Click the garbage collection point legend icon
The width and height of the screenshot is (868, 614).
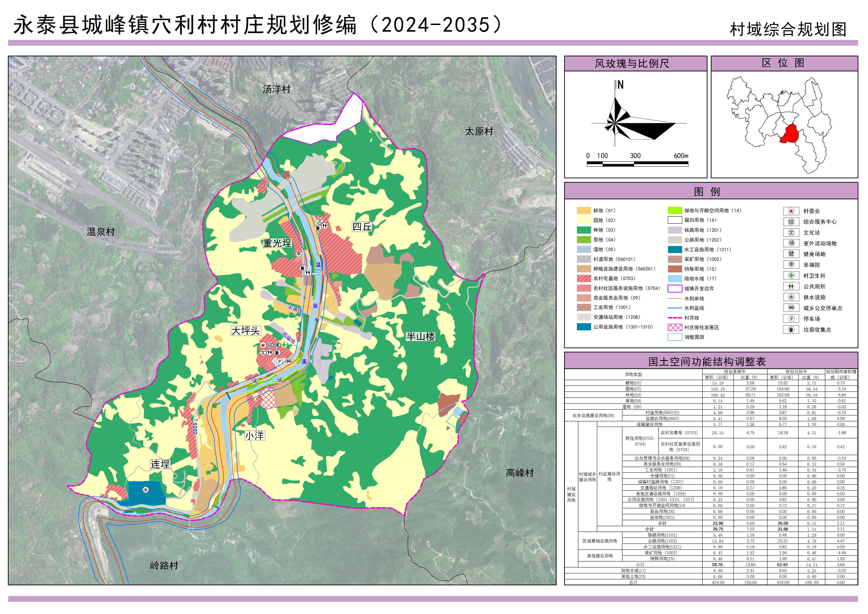point(791,330)
